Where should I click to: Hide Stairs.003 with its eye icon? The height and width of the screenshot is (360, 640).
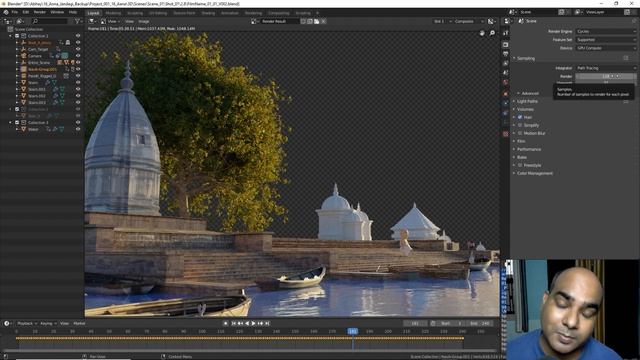(x=78, y=102)
